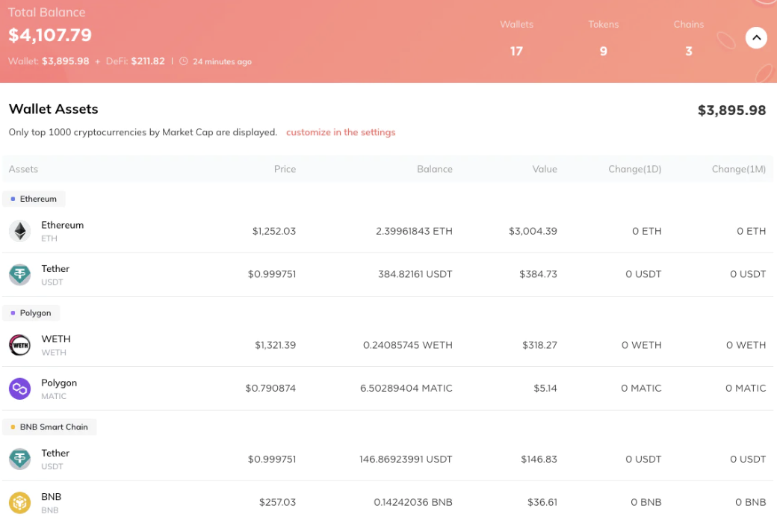
Task: Click the BNB coin icon
Action: coord(19,503)
